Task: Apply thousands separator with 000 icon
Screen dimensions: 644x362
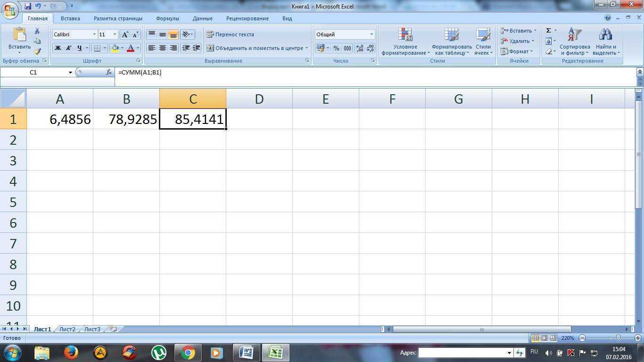Action: click(347, 48)
